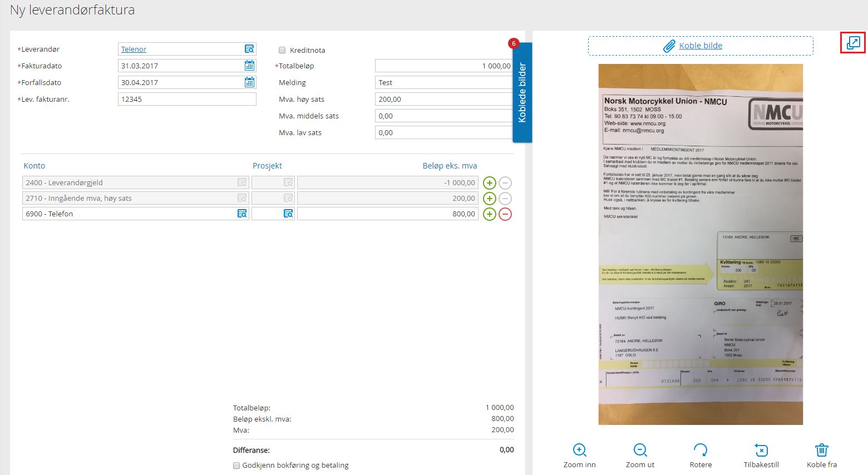
Task: Edit the Melding field containing Test
Action: (x=444, y=82)
